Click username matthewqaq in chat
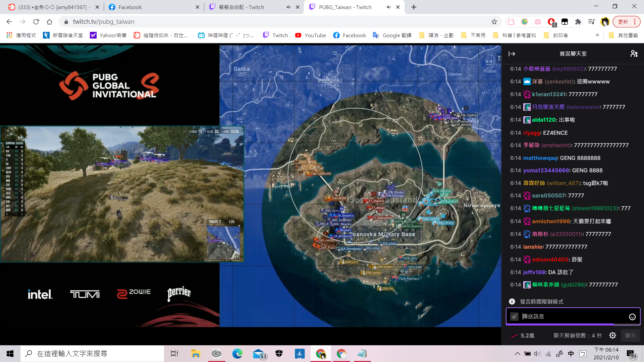644x362 pixels. coord(540,158)
